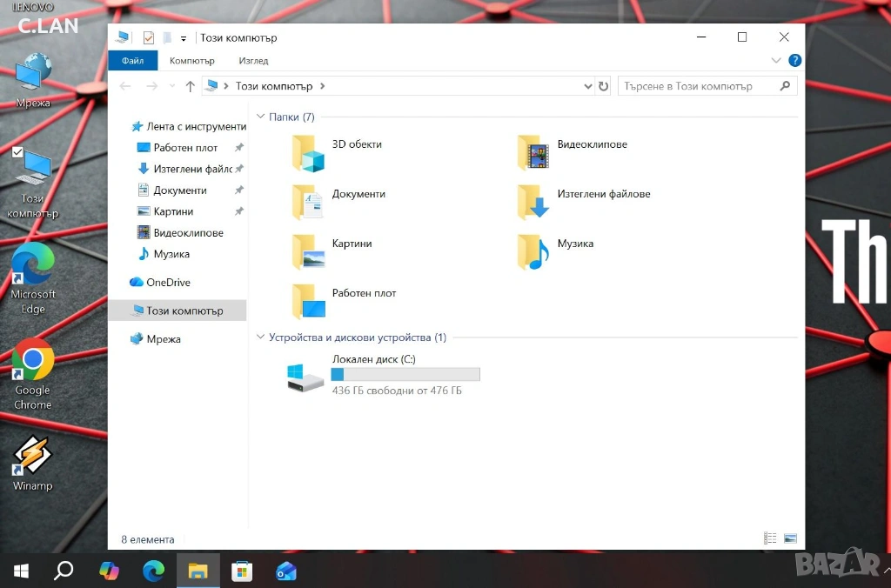Click the Локален диск (C:) drive icon

(305, 377)
